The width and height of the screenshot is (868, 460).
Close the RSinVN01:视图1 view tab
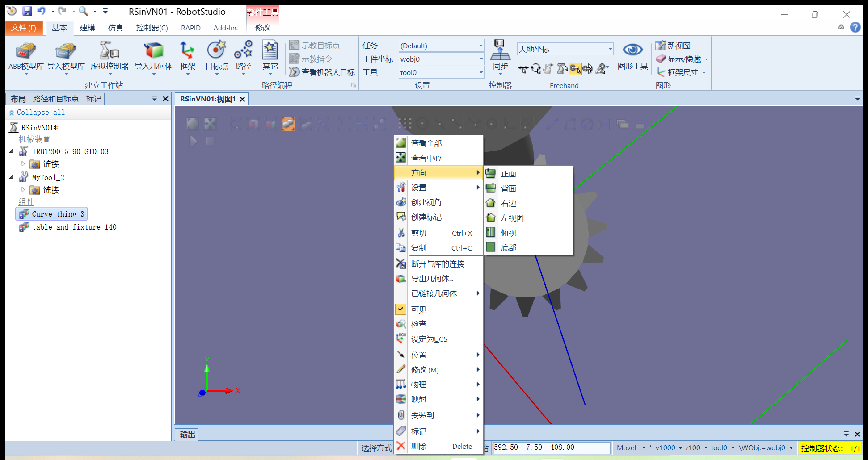pos(242,99)
